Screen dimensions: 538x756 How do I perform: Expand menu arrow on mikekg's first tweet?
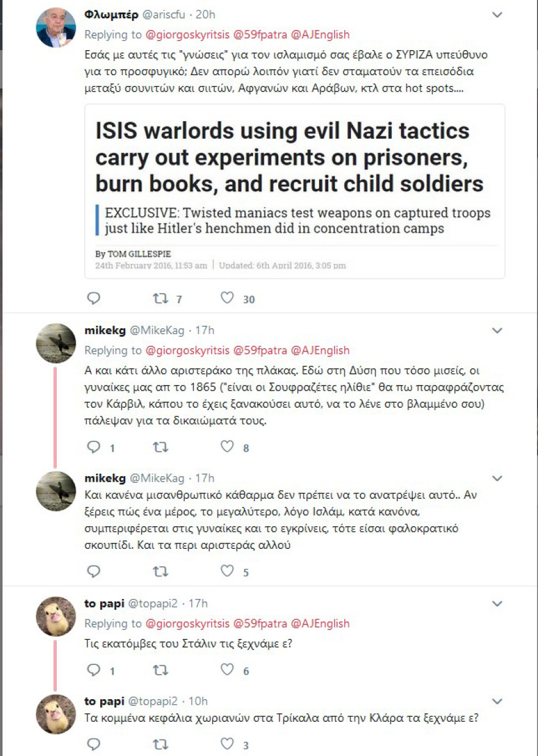tap(498, 331)
